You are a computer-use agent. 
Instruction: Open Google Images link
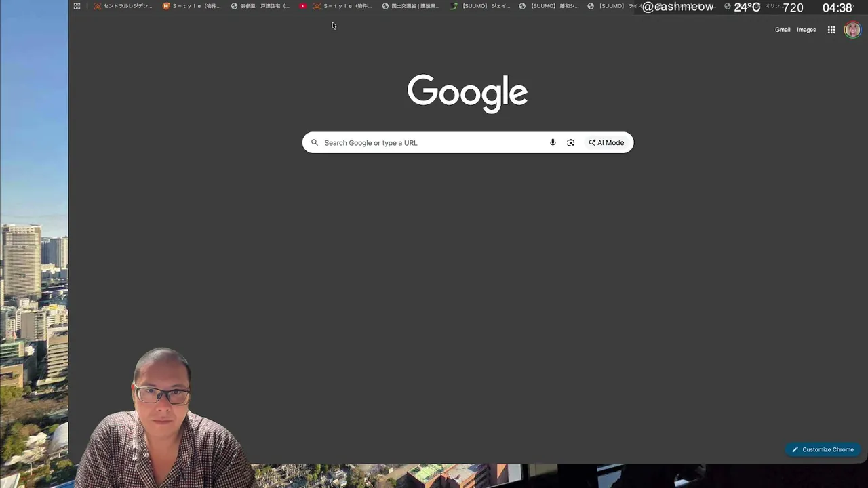point(806,30)
